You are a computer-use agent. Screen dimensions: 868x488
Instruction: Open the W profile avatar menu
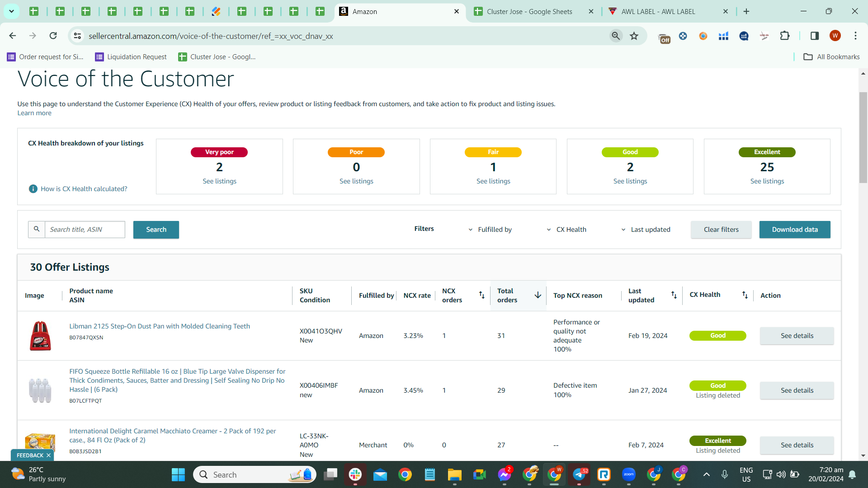coord(835,36)
